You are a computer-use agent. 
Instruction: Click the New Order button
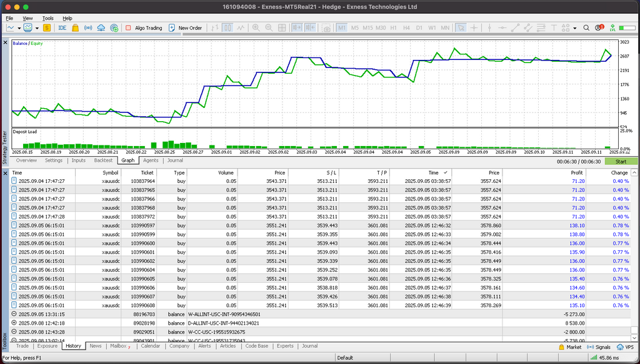click(x=185, y=28)
